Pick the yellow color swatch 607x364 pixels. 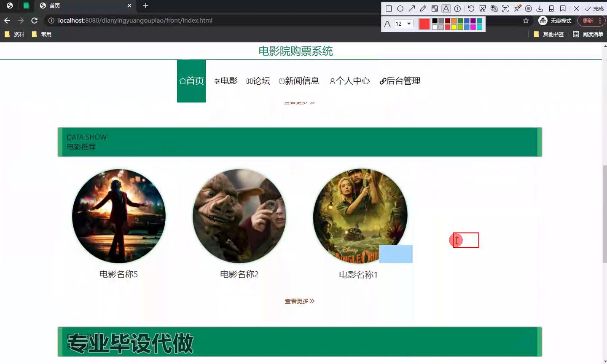454,27
